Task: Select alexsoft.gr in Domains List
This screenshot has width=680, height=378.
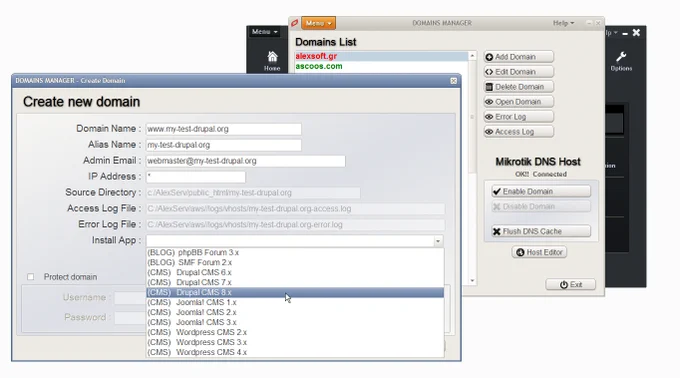Action: point(381,56)
